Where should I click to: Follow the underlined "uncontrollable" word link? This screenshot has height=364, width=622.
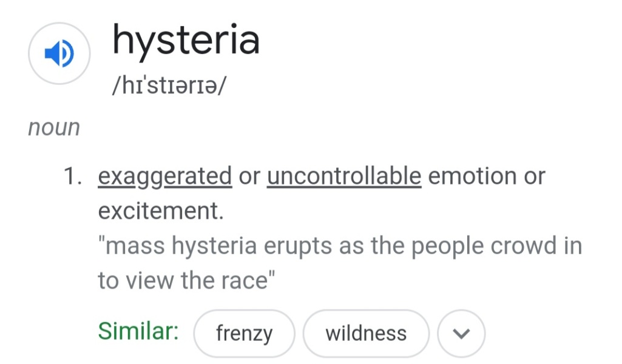point(344,177)
